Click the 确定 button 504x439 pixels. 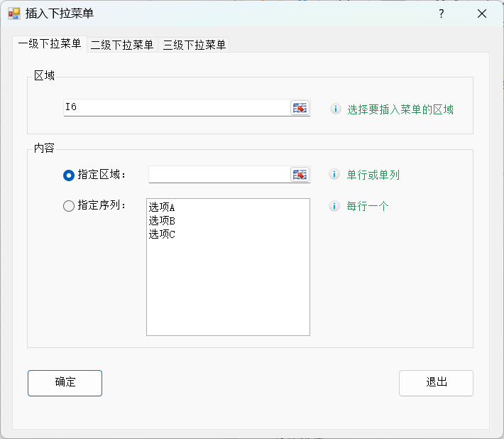(65, 383)
